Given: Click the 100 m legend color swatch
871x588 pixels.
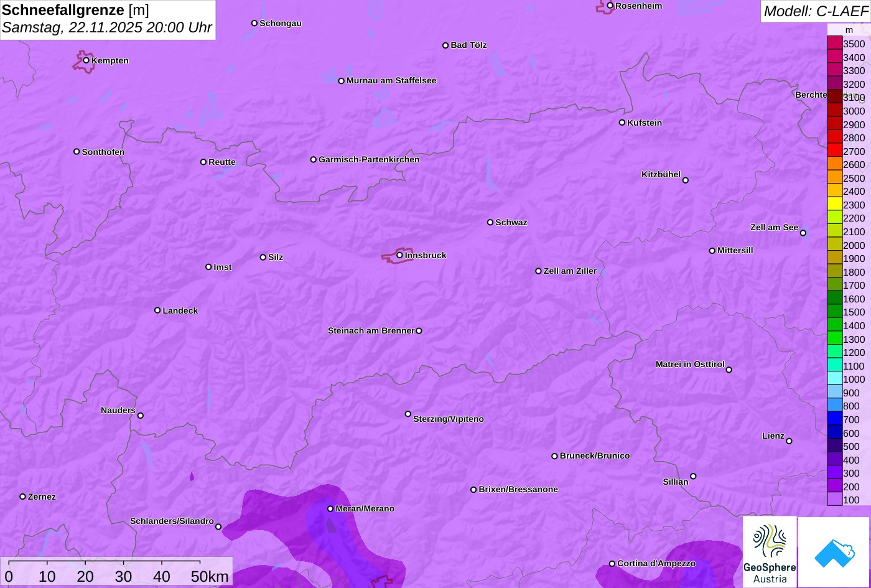Looking at the screenshot, I should [834, 499].
